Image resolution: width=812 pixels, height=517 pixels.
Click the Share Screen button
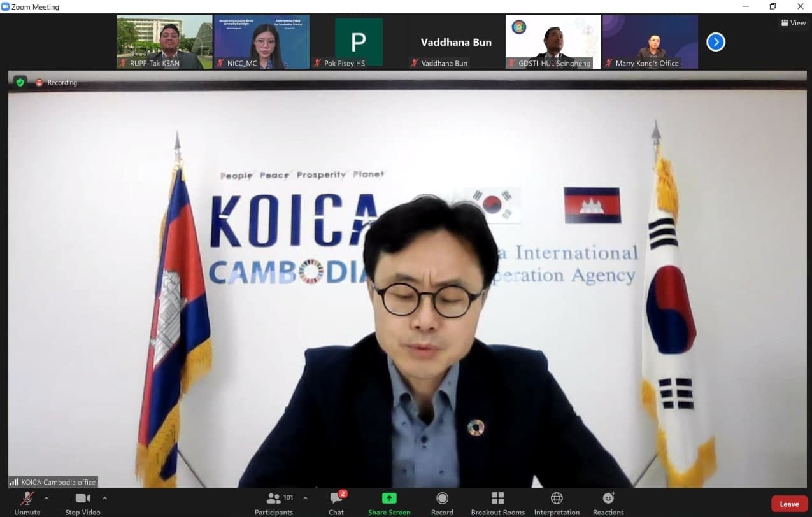click(389, 503)
